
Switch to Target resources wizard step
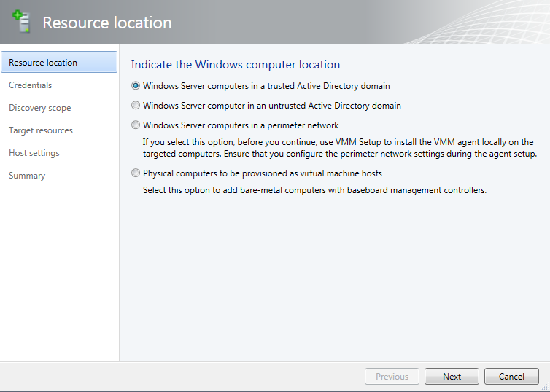pyautogui.click(x=41, y=130)
